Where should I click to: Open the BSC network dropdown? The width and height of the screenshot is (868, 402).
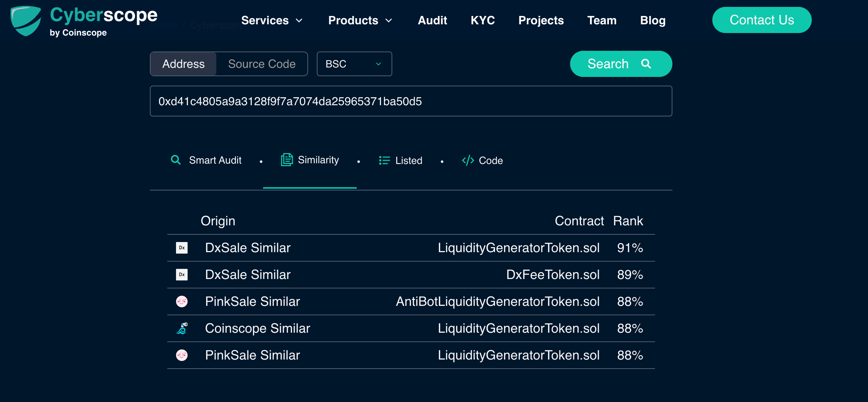(x=354, y=64)
